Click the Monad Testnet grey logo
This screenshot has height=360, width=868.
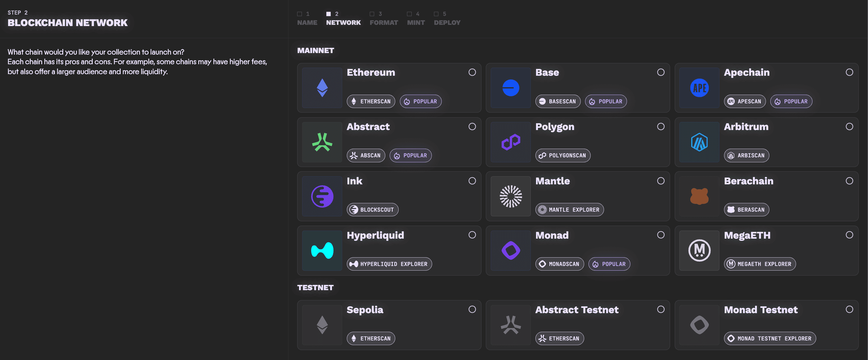click(699, 325)
